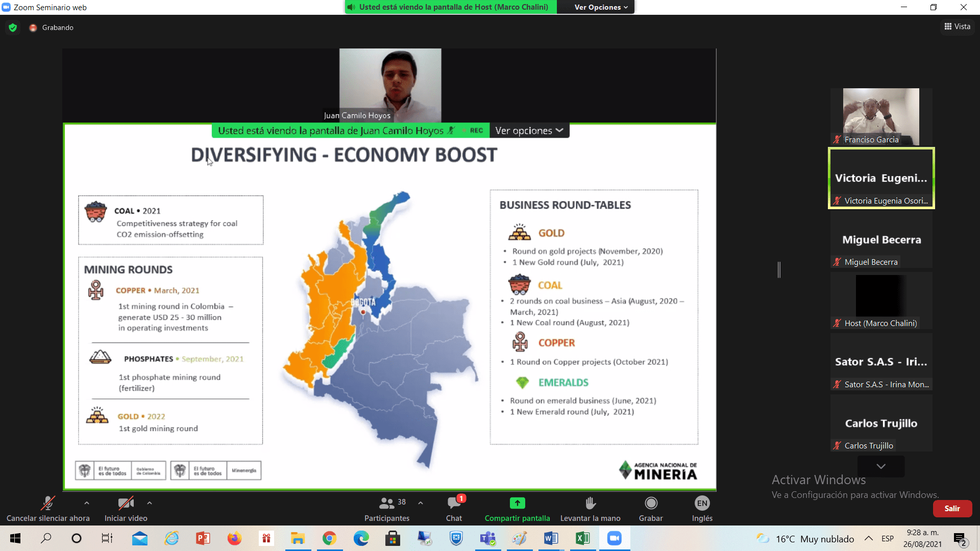980x551 pixels.
Task: Start recording with Grabar
Action: click(x=651, y=509)
